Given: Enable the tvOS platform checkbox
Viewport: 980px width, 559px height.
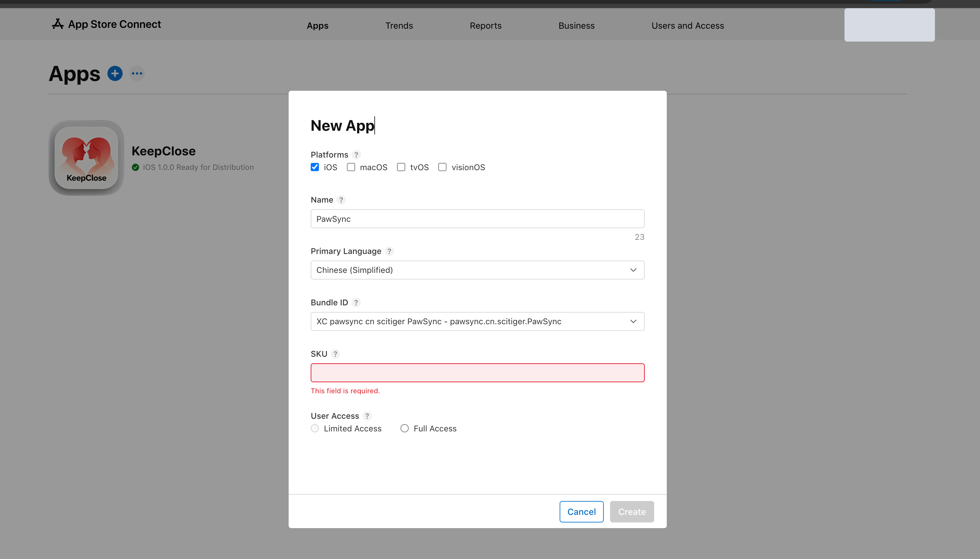Looking at the screenshot, I should pos(401,167).
